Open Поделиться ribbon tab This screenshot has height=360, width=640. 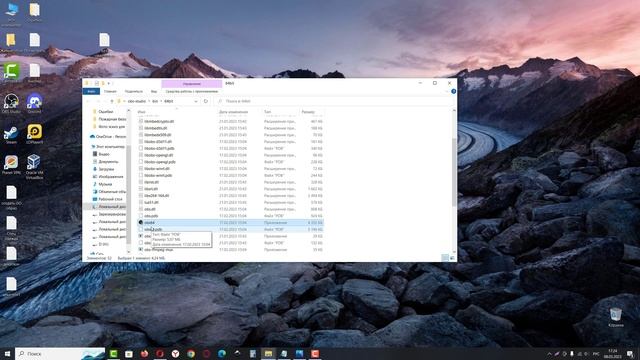(134, 91)
